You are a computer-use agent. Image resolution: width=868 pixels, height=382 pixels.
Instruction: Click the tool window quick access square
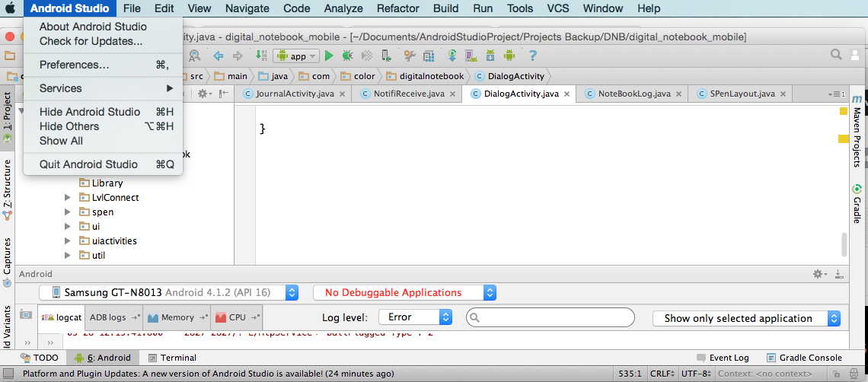pyautogui.click(x=8, y=374)
